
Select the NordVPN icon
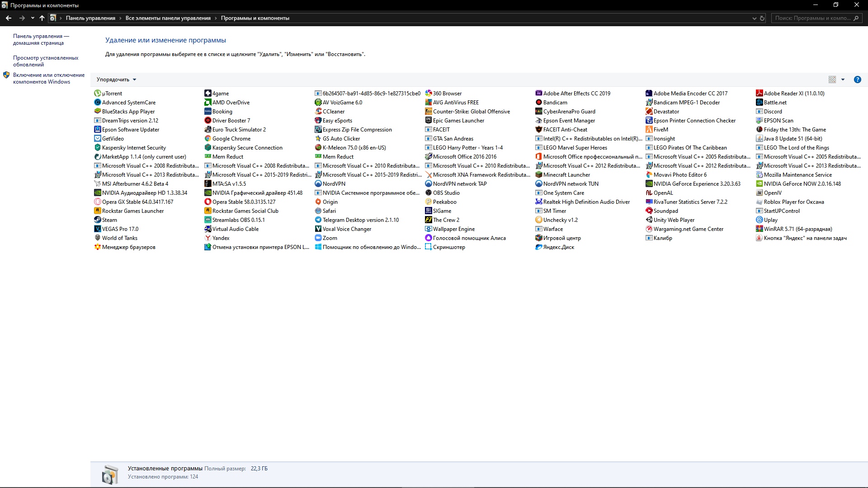pyautogui.click(x=318, y=184)
